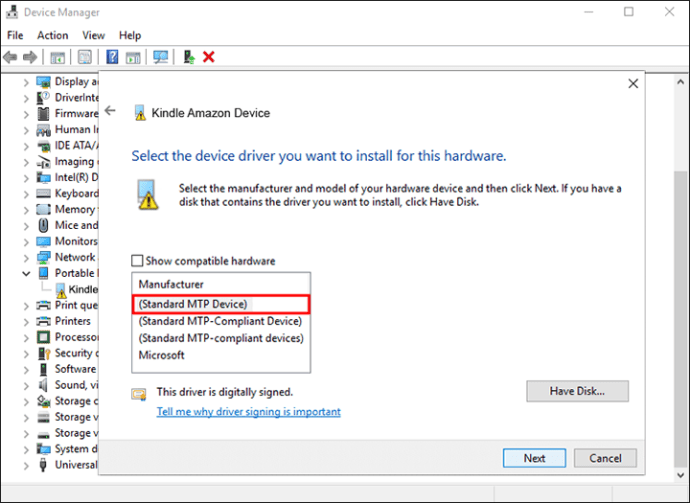The height and width of the screenshot is (503, 690).
Task: Open the View menu
Action: pos(94,35)
